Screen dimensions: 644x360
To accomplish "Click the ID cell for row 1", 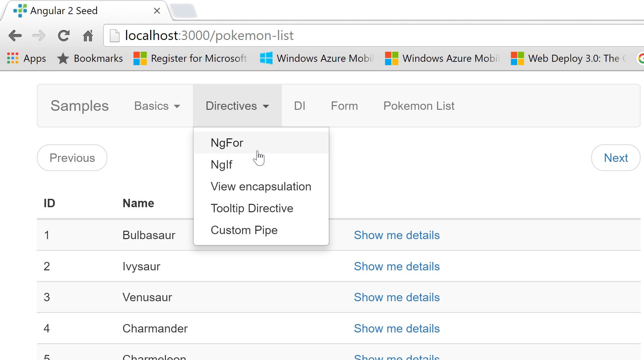I will (x=47, y=235).
